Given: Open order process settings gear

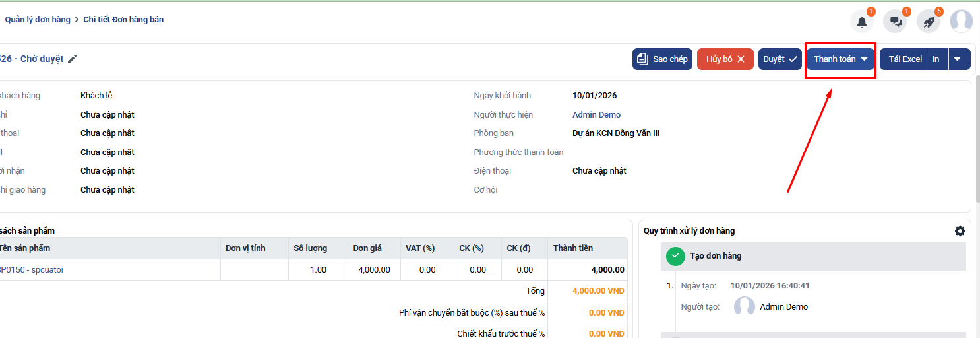Looking at the screenshot, I should (x=960, y=231).
